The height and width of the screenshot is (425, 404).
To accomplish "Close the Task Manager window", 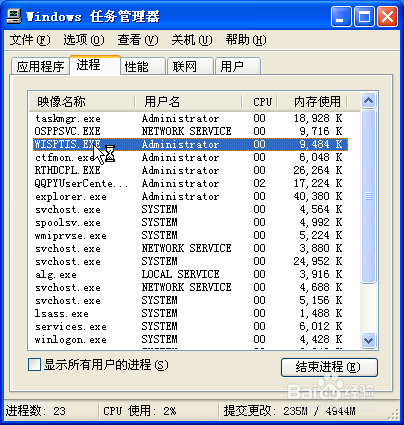I will 387,17.
